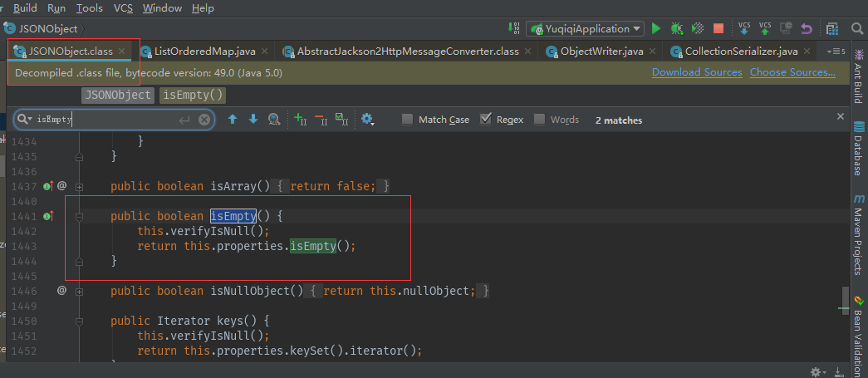
Task: Click Choose Sources link
Action: [792, 72]
